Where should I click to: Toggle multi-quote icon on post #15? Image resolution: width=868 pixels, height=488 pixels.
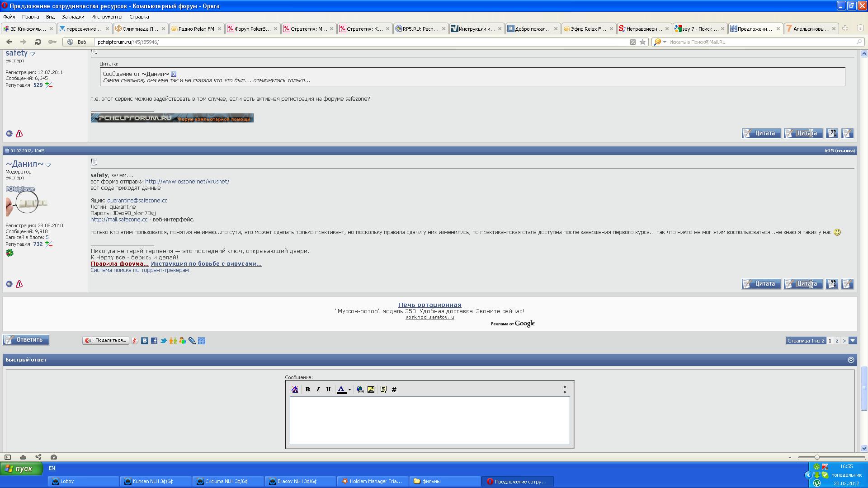(x=832, y=284)
